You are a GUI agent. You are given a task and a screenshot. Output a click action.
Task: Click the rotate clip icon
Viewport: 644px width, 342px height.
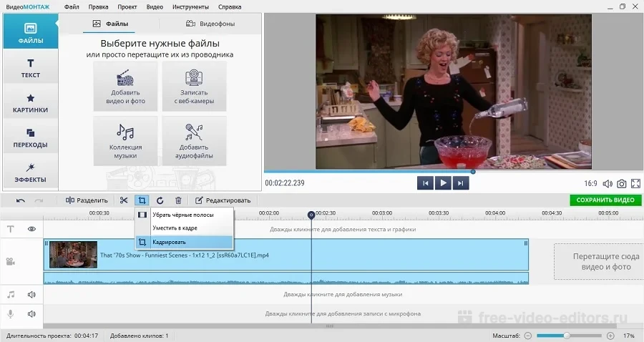click(160, 200)
